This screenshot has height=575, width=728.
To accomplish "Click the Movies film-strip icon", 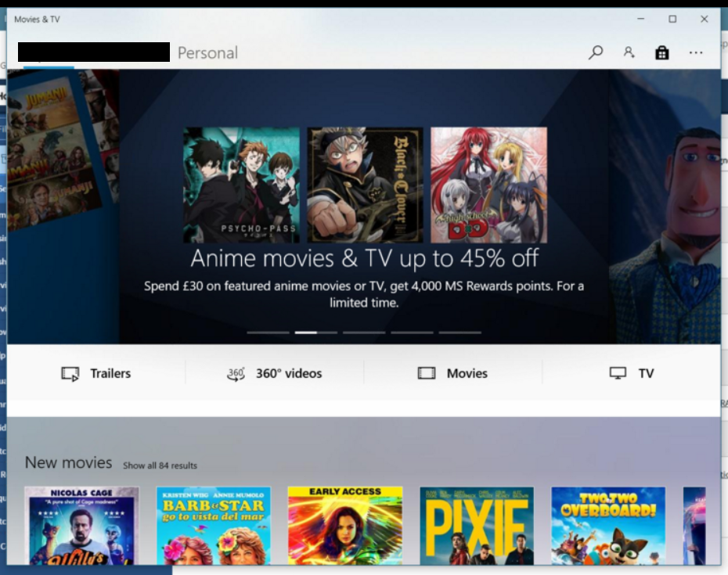I will pos(427,373).
